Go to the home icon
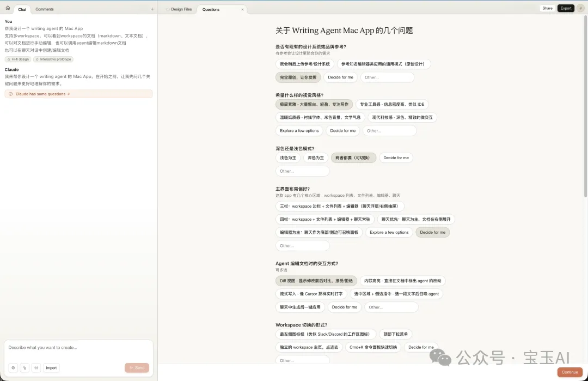Image resolution: width=588 pixels, height=381 pixels. pyautogui.click(x=8, y=8)
